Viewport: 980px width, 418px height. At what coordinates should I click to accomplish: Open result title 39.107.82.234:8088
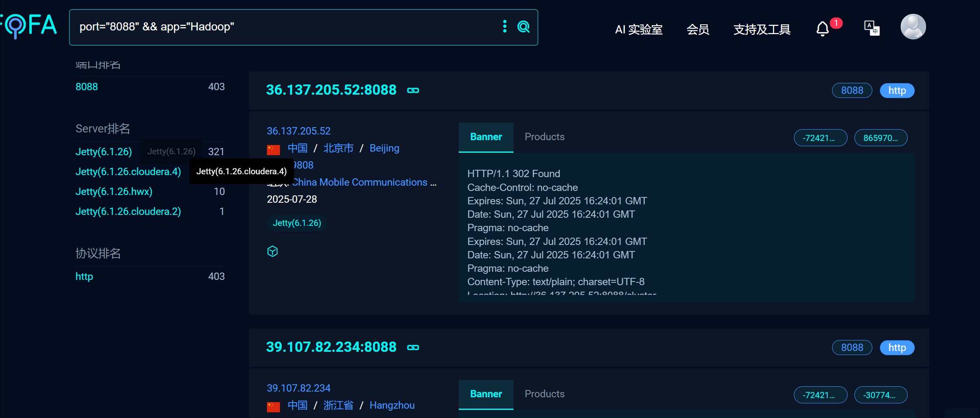[x=331, y=347]
